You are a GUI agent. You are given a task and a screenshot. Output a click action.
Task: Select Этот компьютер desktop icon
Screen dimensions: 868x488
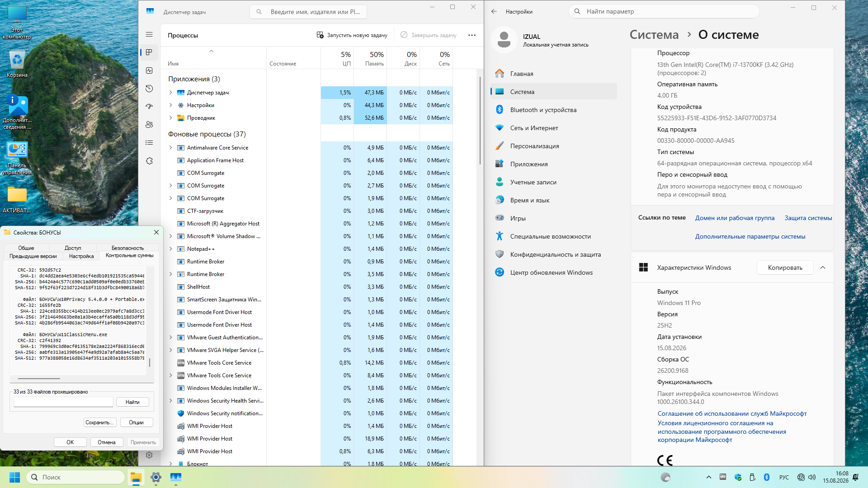17,23
